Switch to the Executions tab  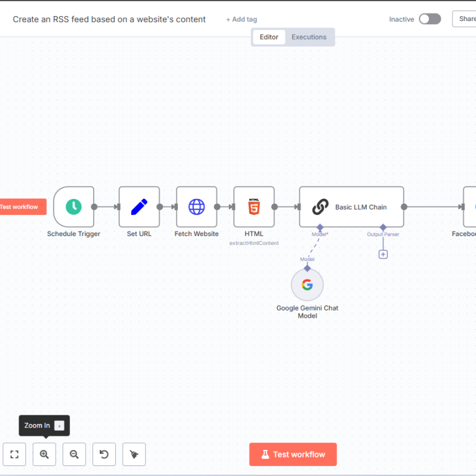[309, 37]
